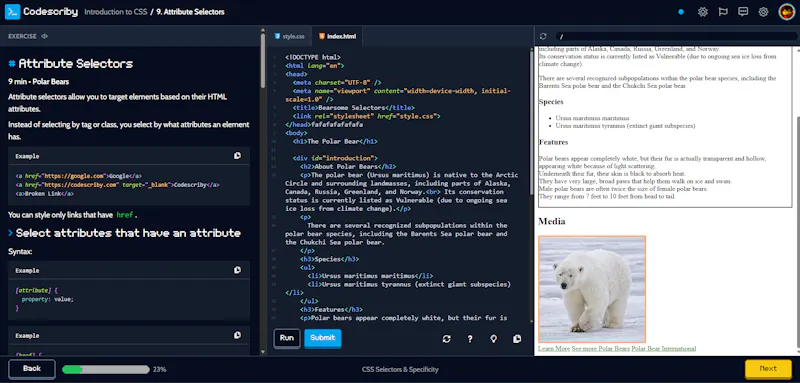Click the <div id="introduction"> code line
This screenshot has height=383, width=800.
[335, 158]
